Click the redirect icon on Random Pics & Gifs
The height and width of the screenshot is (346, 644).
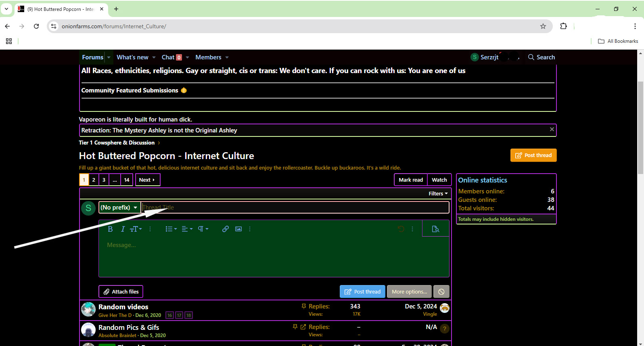(x=303, y=327)
